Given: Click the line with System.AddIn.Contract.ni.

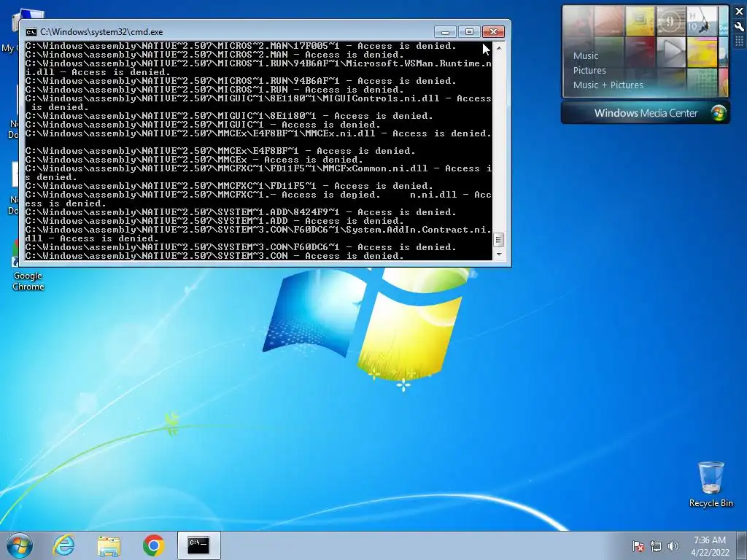Looking at the screenshot, I should (x=258, y=230).
